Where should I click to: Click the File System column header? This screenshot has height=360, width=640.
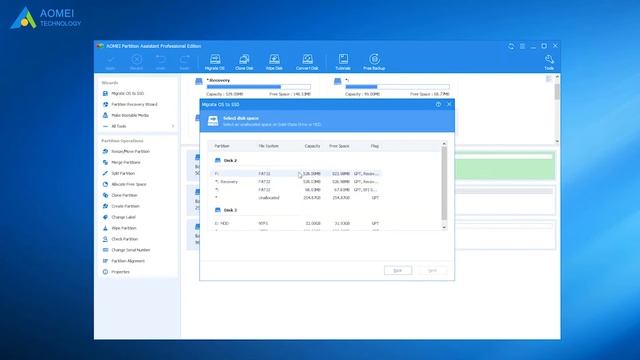[x=269, y=146]
